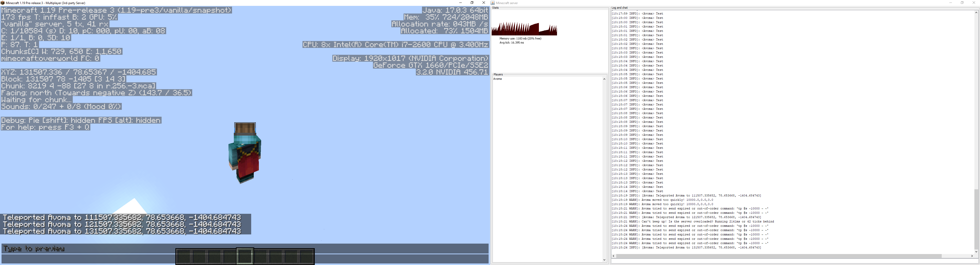Click the 'Sounds: 0/247 + 0/8' debug line
Image resolution: width=980 pixels, height=265 pixels.
pos(61,107)
